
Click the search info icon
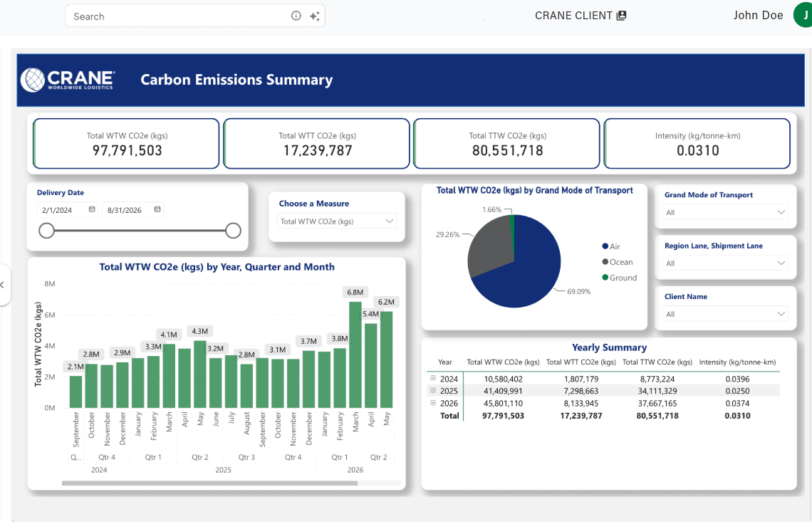point(296,16)
